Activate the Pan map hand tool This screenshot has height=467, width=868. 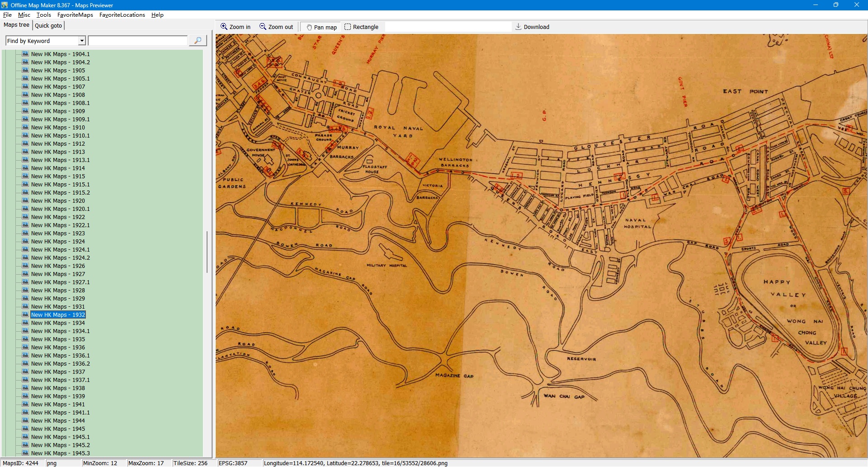310,27
